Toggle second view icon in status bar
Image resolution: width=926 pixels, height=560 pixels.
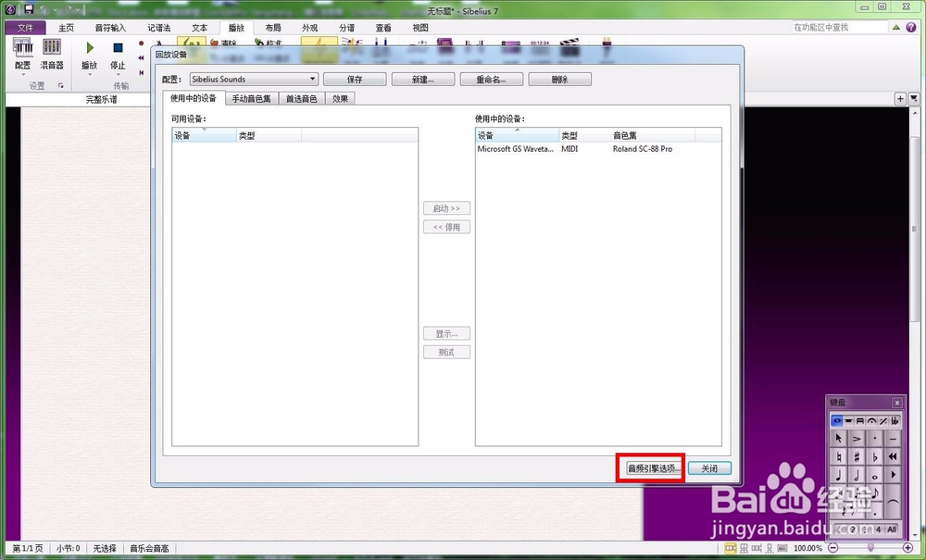point(744,548)
